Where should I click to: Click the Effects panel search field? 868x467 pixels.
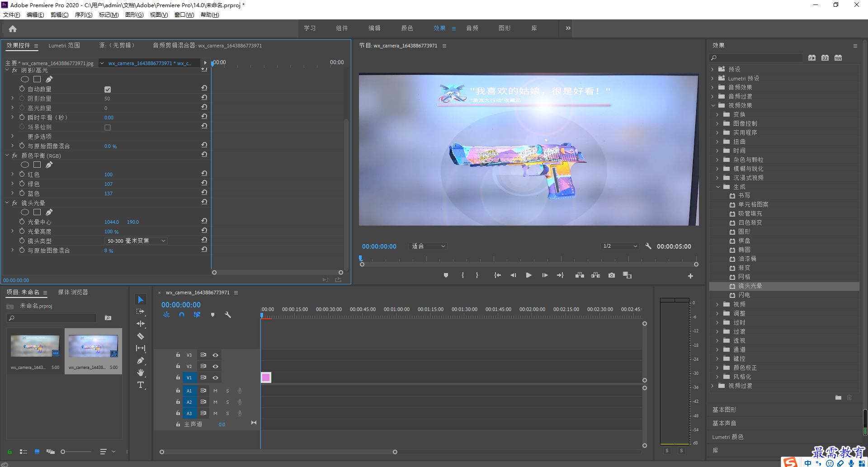tap(756, 58)
